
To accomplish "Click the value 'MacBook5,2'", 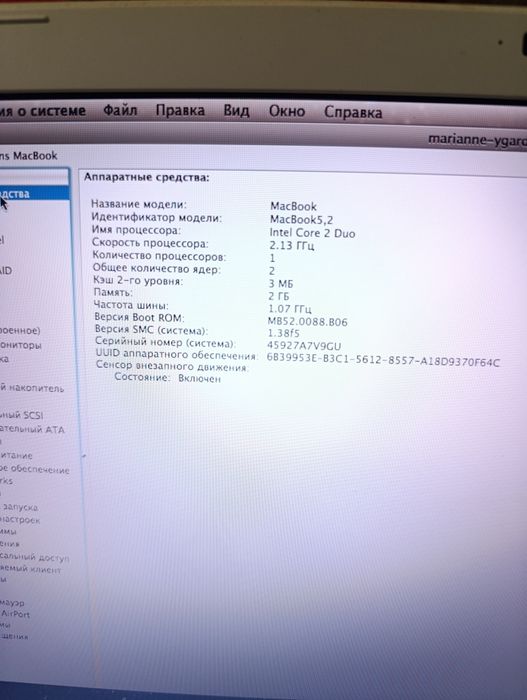I will coord(301,219).
